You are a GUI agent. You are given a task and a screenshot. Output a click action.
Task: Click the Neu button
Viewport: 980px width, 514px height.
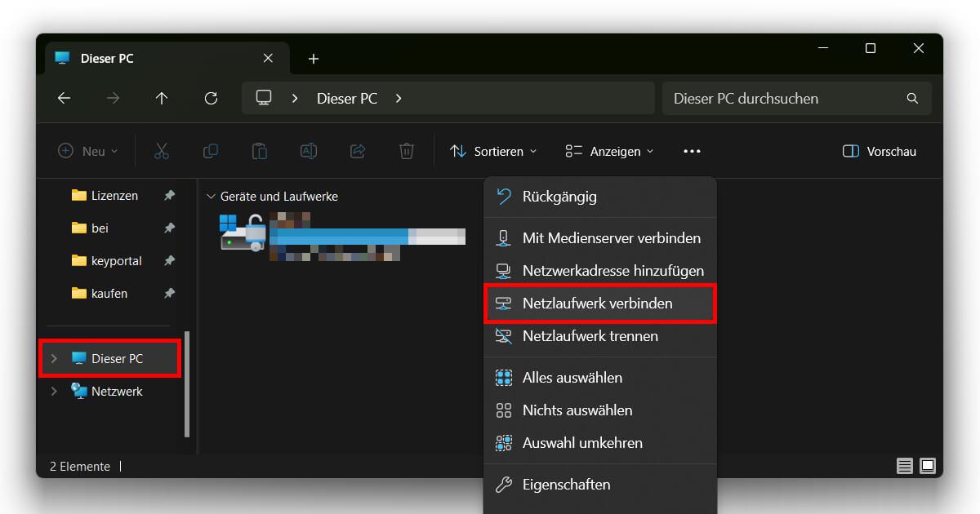[87, 150]
